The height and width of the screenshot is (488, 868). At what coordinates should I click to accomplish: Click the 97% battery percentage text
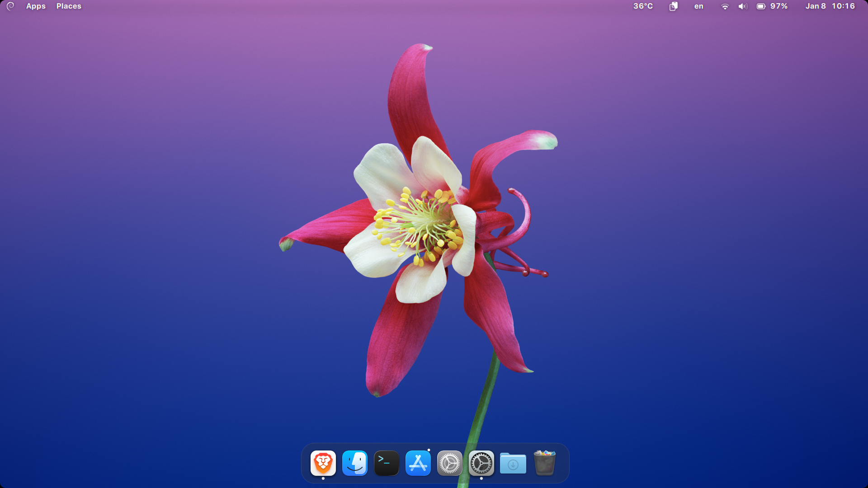[x=779, y=6]
